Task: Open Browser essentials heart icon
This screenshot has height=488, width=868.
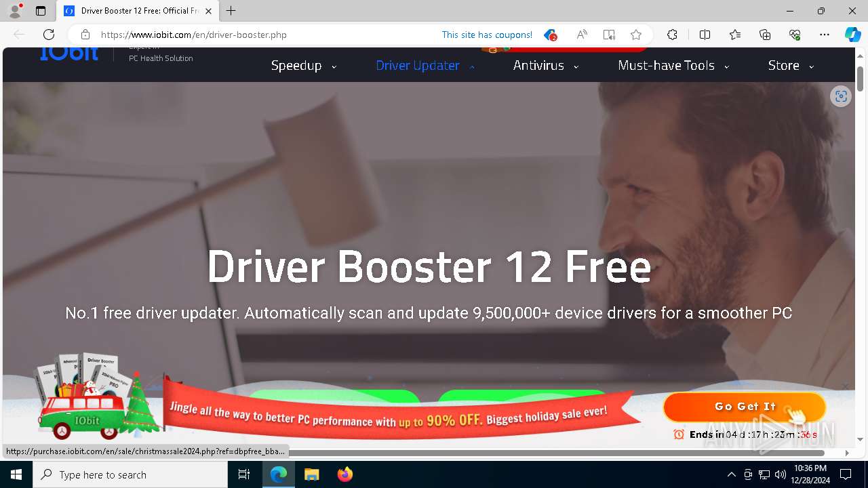Action: click(795, 35)
